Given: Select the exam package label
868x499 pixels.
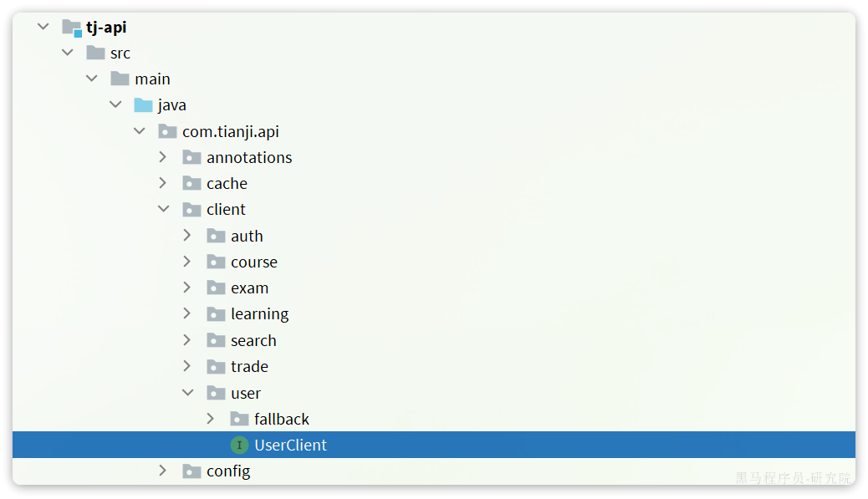Looking at the screenshot, I should (x=250, y=288).
